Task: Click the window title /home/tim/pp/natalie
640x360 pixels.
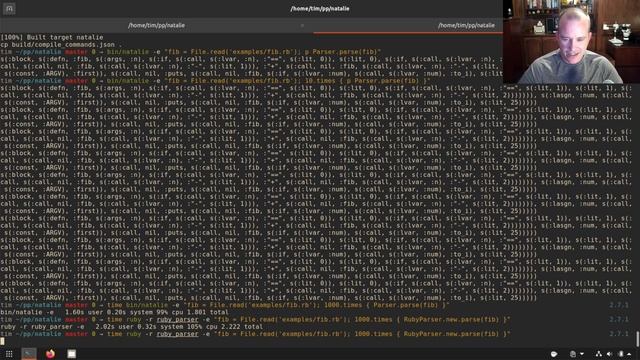Action: (x=320, y=9)
